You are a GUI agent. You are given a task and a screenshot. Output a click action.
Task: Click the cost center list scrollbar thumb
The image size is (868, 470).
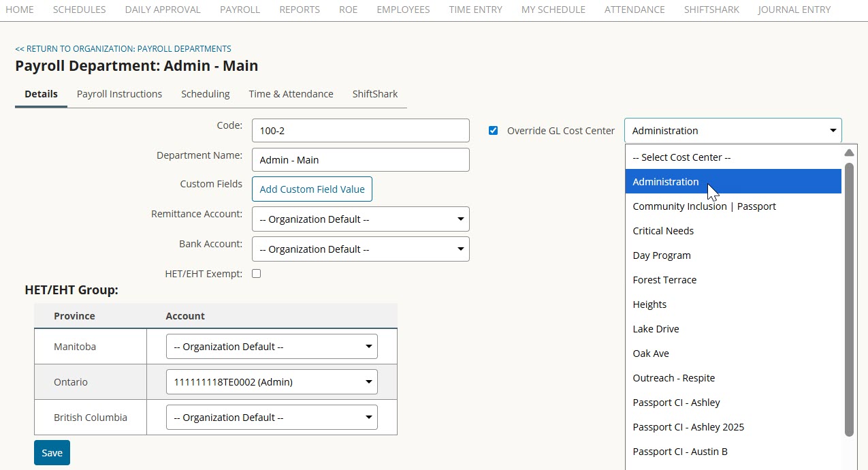pyautogui.click(x=849, y=299)
